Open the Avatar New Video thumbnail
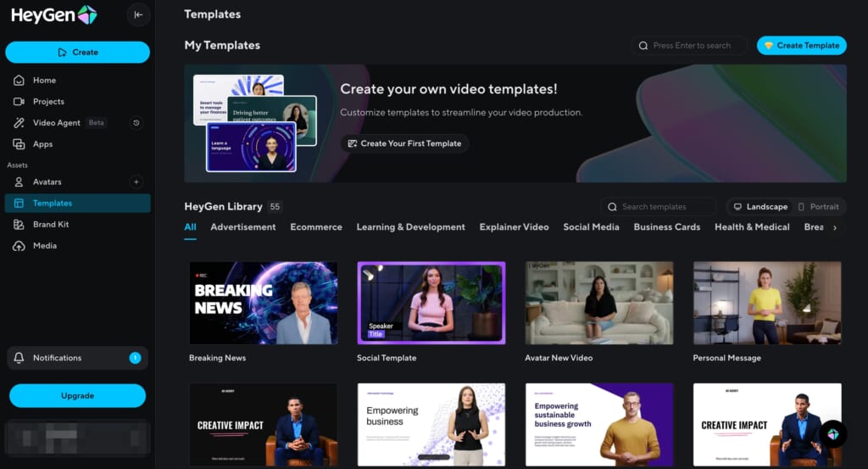 [x=599, y=303]
